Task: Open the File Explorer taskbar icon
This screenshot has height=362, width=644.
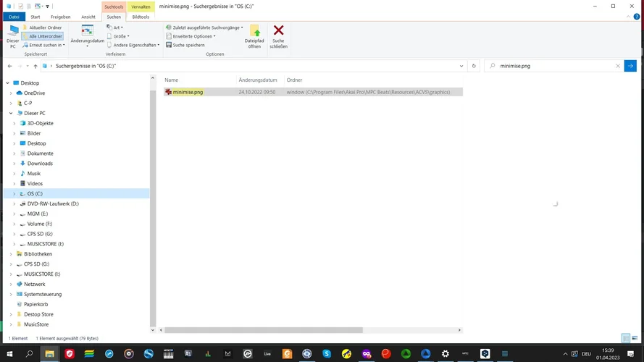Action: [49, 354]
